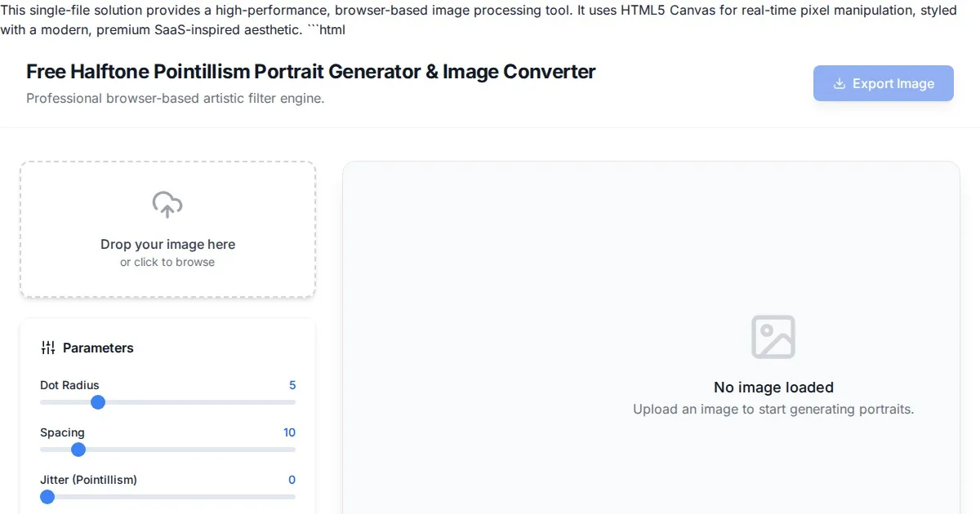The height and width of the screenshot is (514, 980).
Task: Click the Spacing label
Action: (x=62, y=432)
